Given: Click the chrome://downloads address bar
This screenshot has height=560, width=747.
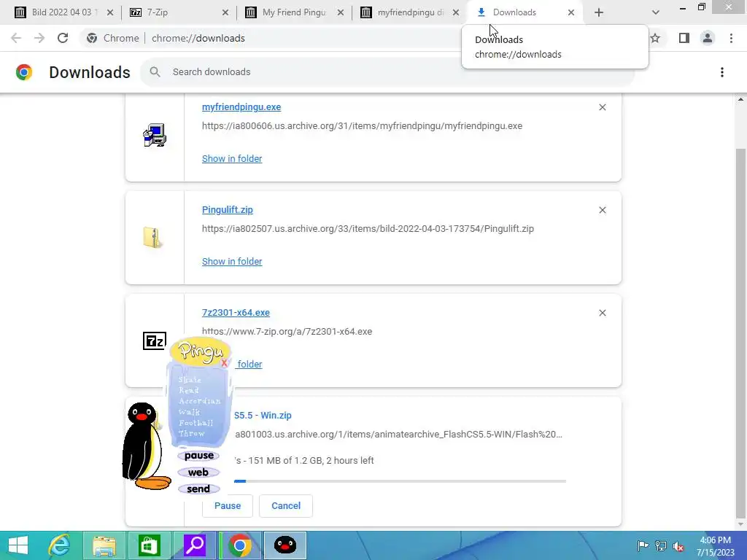Looking at the screenshot, I should click(198, 38).
